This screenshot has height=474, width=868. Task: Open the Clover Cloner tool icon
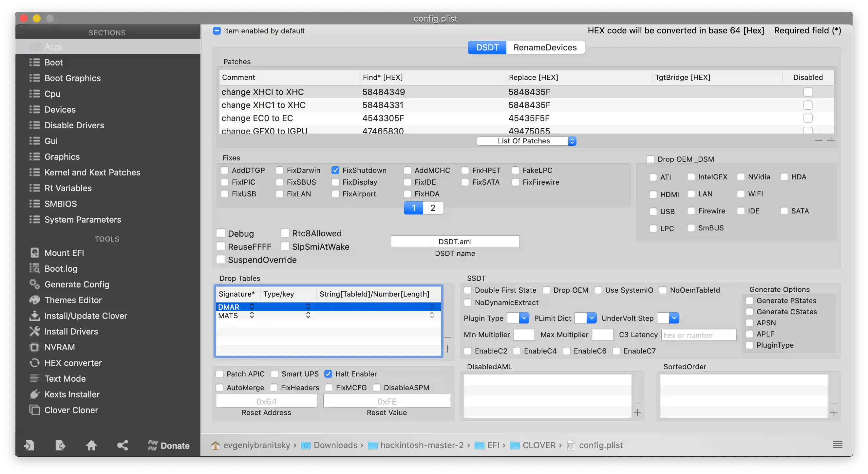point(34,410)
